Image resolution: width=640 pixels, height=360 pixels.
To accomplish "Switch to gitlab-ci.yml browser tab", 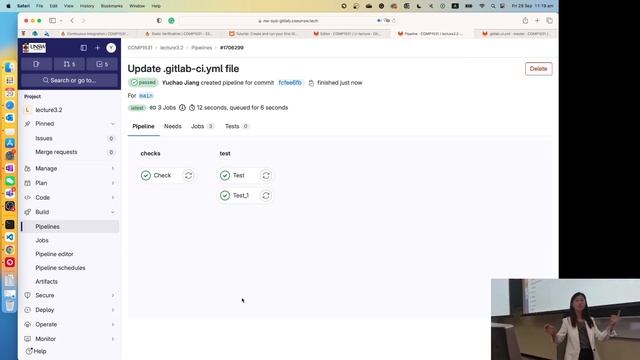I will coord(516,34).
